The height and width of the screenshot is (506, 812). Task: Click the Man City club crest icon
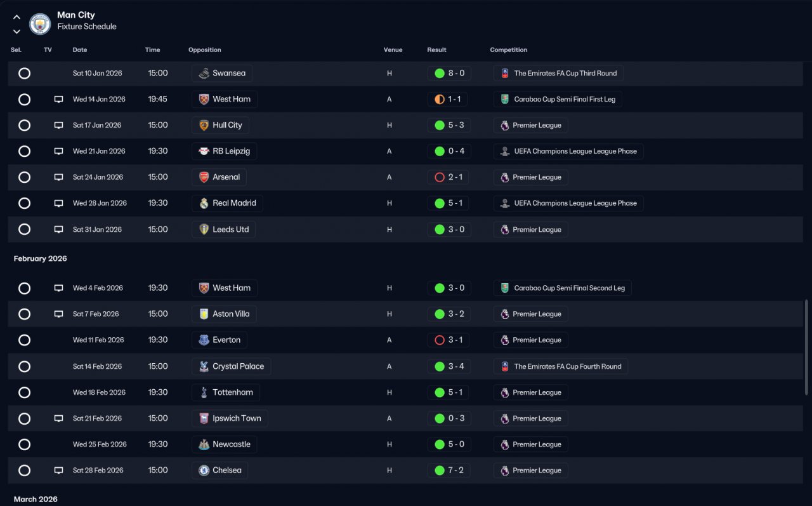point(40,23)
